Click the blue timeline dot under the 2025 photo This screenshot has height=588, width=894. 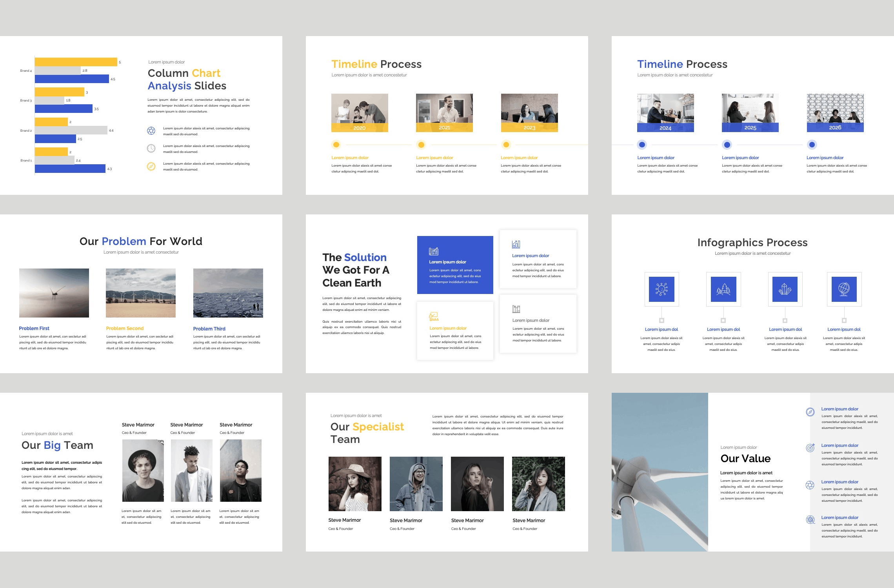tap(727, 145)
